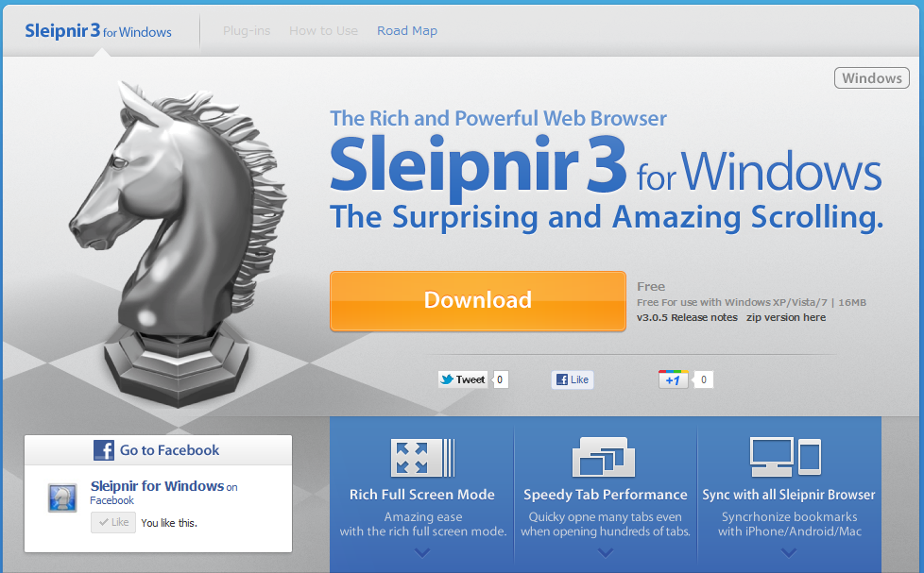Viewport: 924px width, 573px height.
Task: Click the orange Download button
Action: tap(478, 301)
